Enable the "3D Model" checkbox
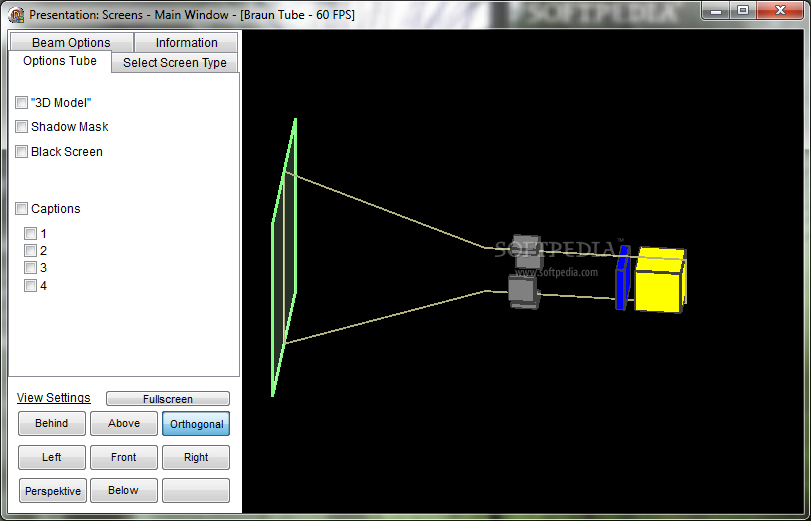This screenshot has width=811, height=521. click(x=21, y=102)
